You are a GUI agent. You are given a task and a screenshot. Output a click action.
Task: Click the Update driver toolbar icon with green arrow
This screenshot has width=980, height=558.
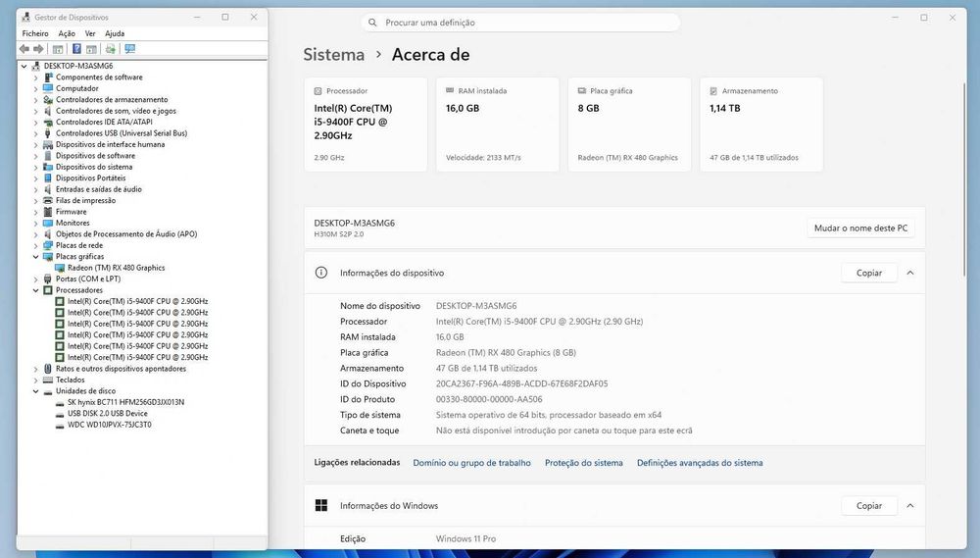coord(111,49)
